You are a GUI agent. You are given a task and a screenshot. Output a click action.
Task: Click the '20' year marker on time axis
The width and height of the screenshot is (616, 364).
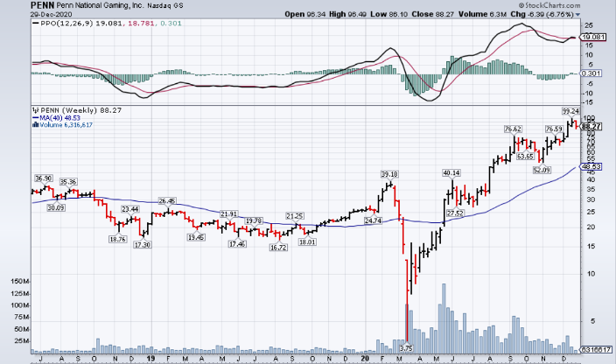click(365, 359)
